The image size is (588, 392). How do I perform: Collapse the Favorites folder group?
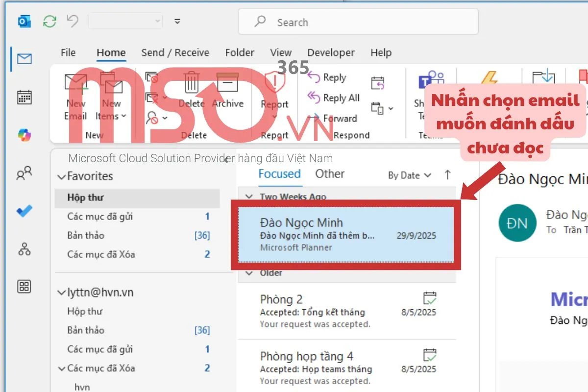[61, 177]
